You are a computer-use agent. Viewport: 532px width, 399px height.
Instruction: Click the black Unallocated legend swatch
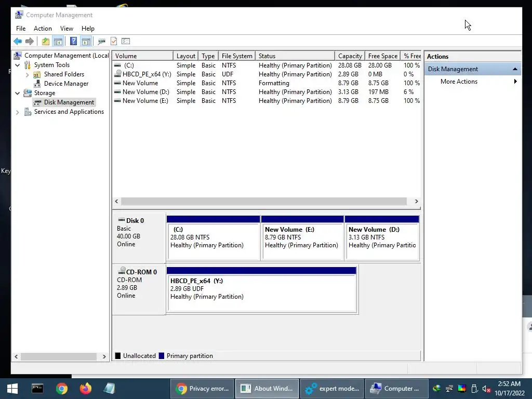tap(118, 355)
